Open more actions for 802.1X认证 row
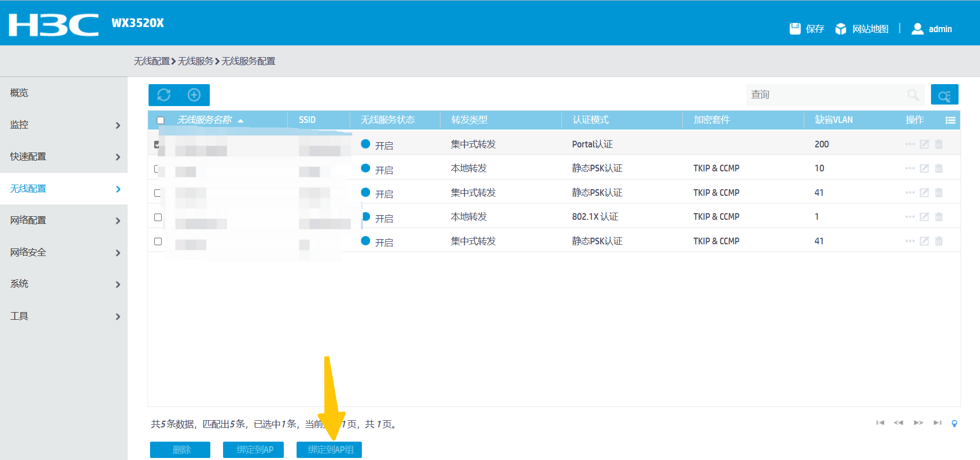The width and height of the screenshot is (980, 460). tap(910, 217)
